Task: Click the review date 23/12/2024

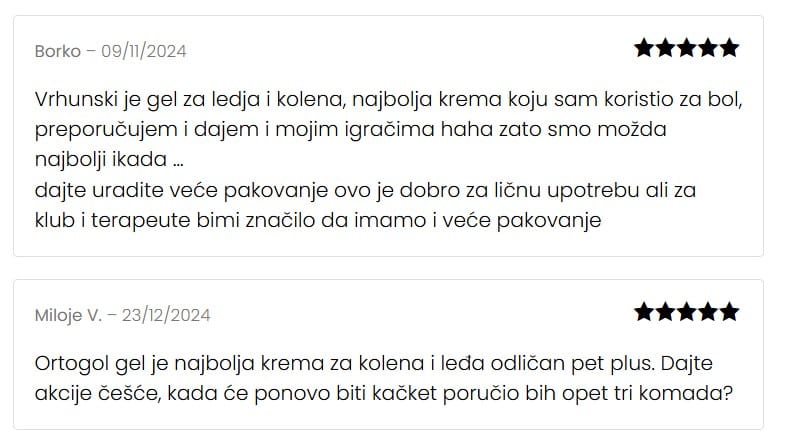Action: pos(166,315)
